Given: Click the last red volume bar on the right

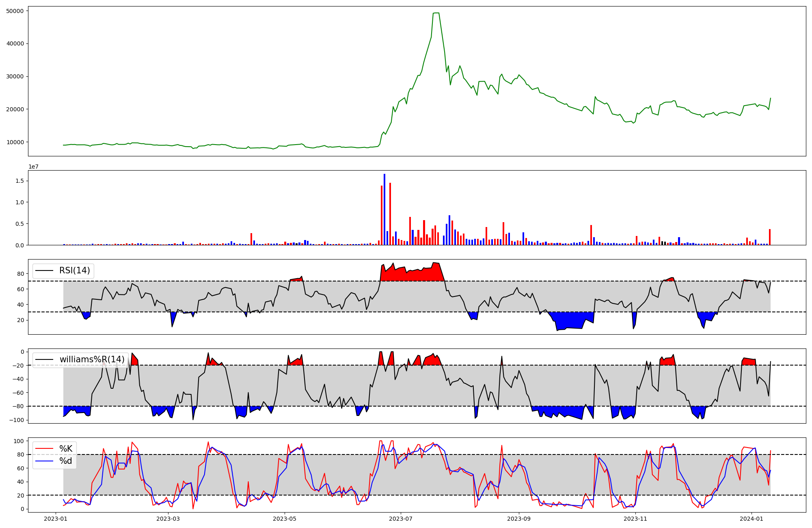Looking at the screenshot, I should pos(769,237).
